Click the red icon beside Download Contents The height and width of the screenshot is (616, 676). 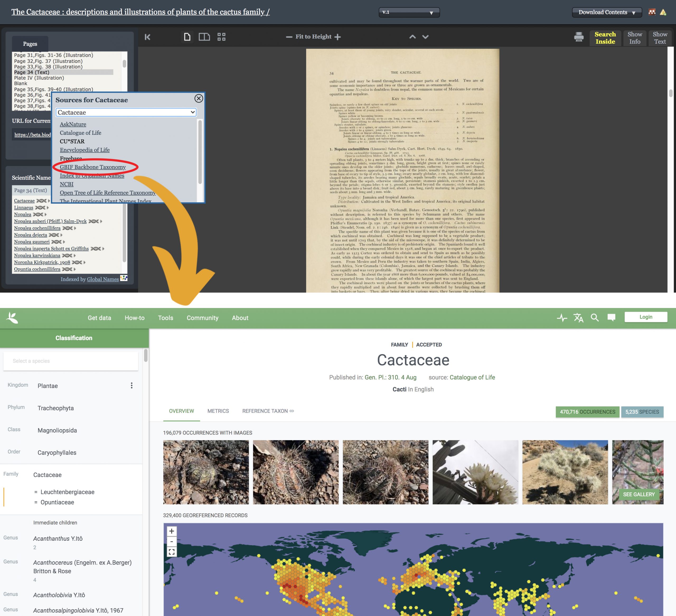coord(652,12)
